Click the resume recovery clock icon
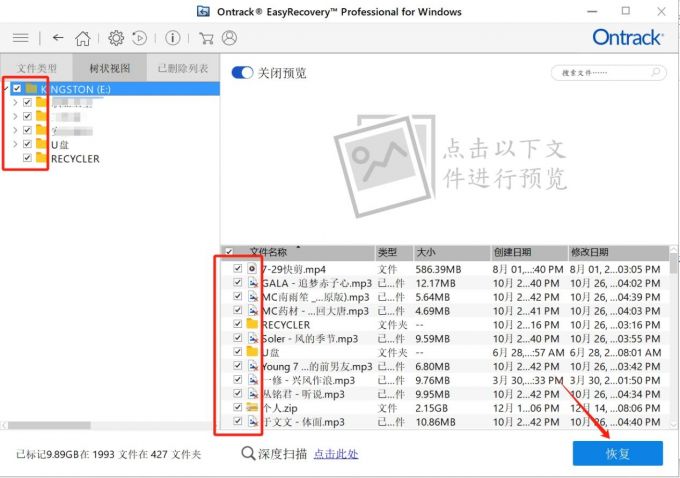The width and height of the screenshot is (680, 478). click(139, 38)
